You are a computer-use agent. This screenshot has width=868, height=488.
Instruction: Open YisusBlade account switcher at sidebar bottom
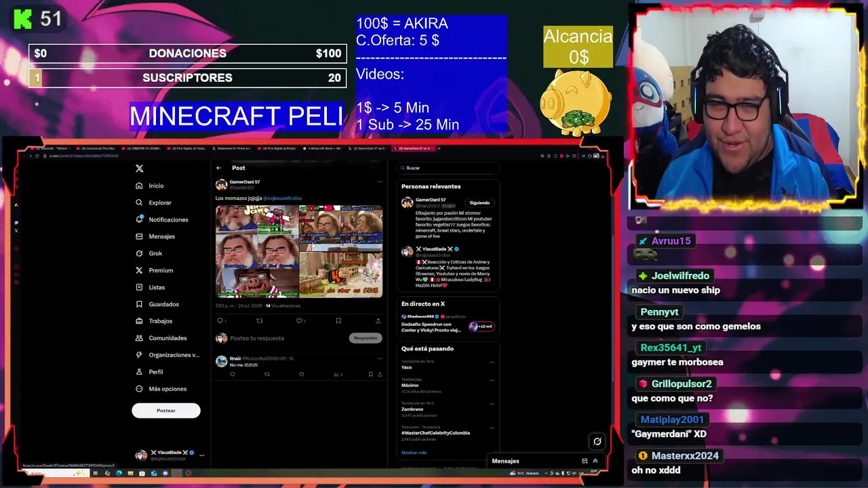(169, 455)
